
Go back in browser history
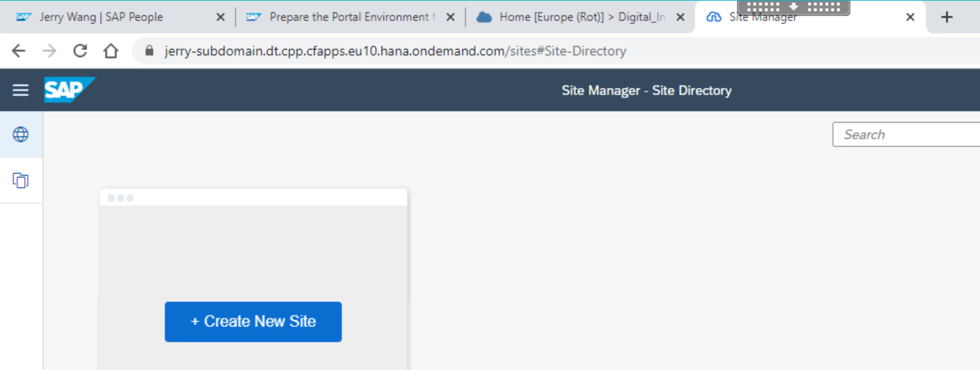[19, 51]
